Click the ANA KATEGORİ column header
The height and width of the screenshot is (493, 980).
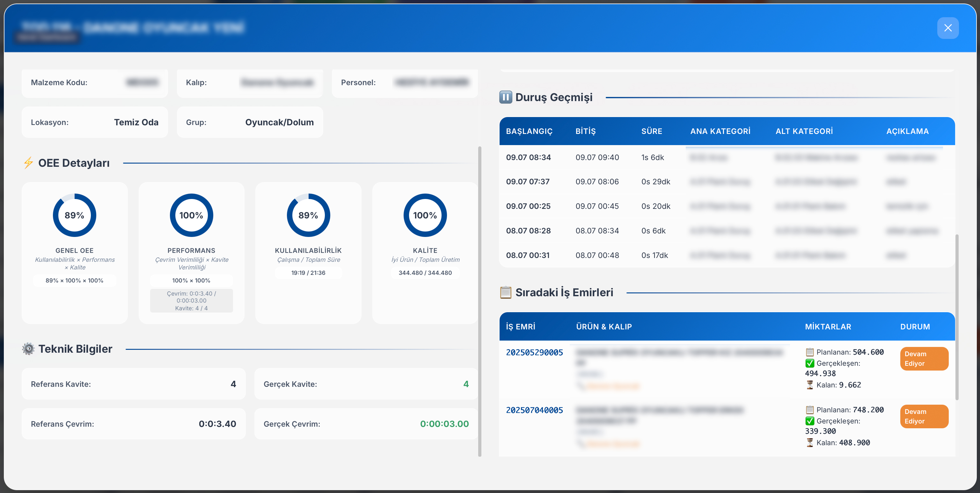(720, 131)
